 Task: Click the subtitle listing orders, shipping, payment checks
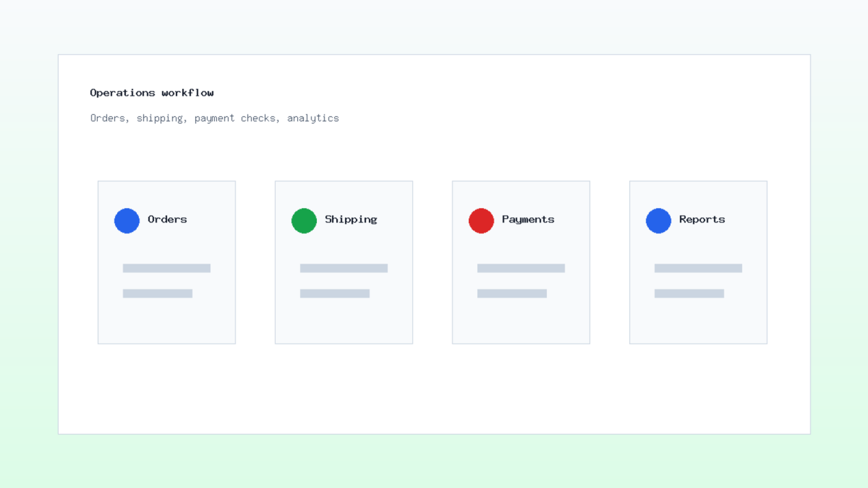(x=214, y=118)
